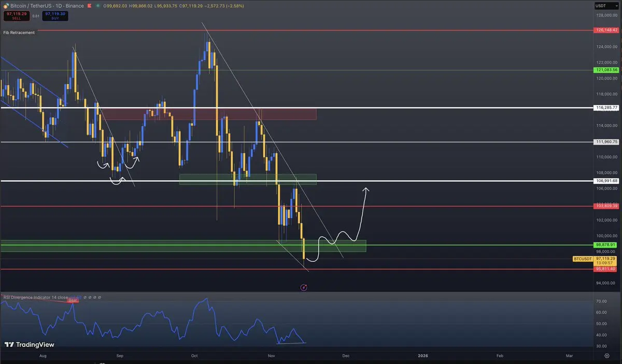Click the open value O99,692.03

click(116, 6)
